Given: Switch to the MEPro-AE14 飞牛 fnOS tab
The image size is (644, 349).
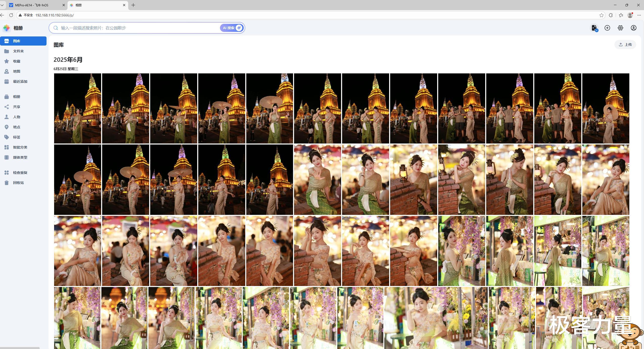Looking at the screenshot, I should click(32, 5).
